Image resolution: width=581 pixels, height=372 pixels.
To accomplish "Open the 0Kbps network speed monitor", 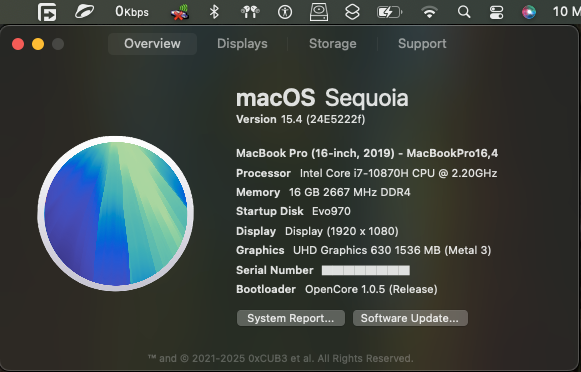I will 132,12.
